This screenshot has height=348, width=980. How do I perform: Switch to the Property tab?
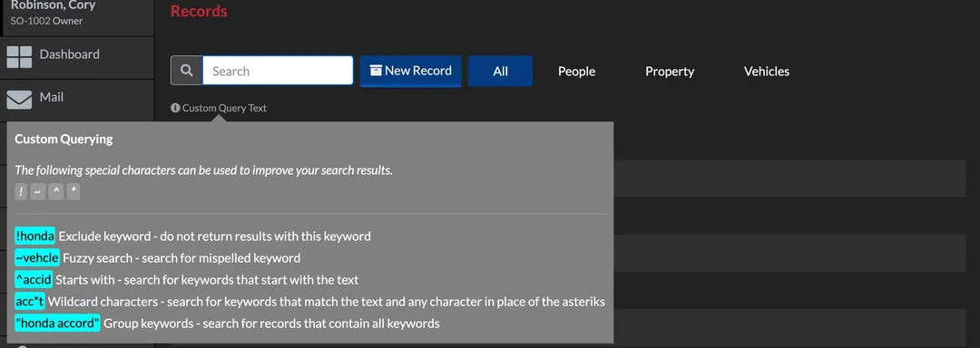point(670,71)
